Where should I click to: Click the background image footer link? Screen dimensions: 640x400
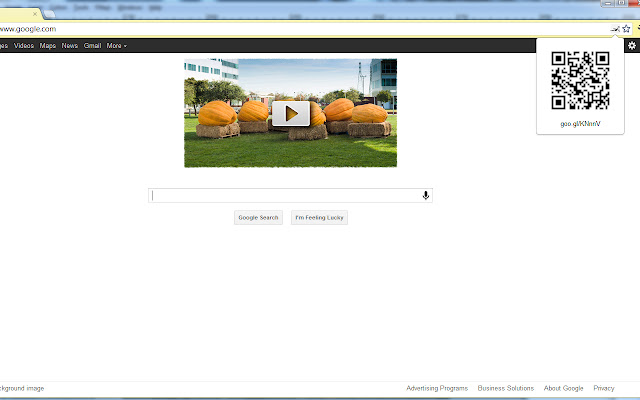click(x=22, y=388)
